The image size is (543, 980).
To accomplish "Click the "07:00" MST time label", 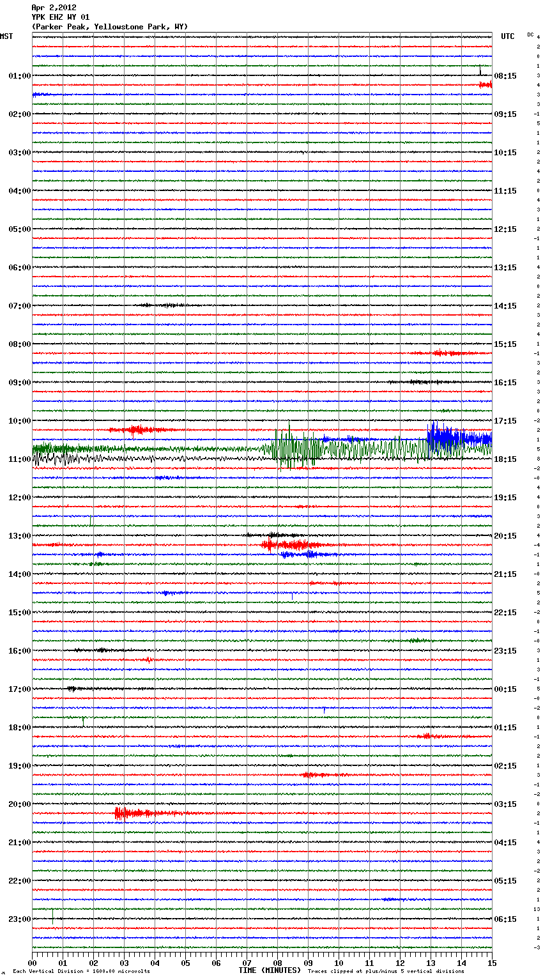I will pos(20,306).
